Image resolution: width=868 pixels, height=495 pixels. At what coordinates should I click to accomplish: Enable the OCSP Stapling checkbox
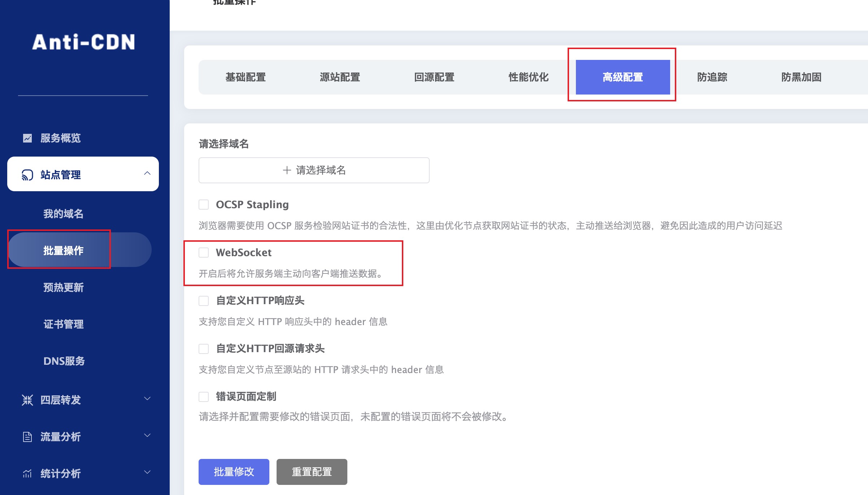(204, 205)
